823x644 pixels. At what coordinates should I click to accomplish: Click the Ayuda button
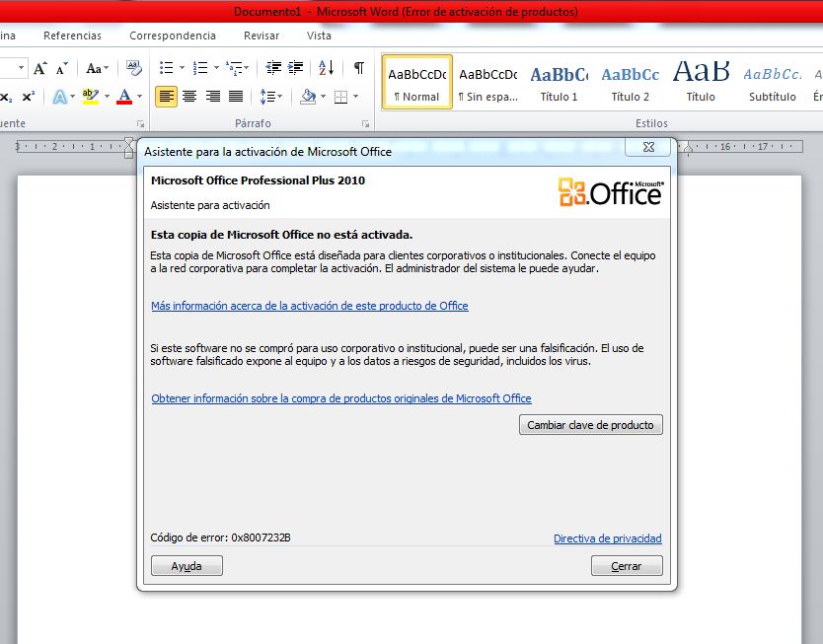tap(187, 566)
